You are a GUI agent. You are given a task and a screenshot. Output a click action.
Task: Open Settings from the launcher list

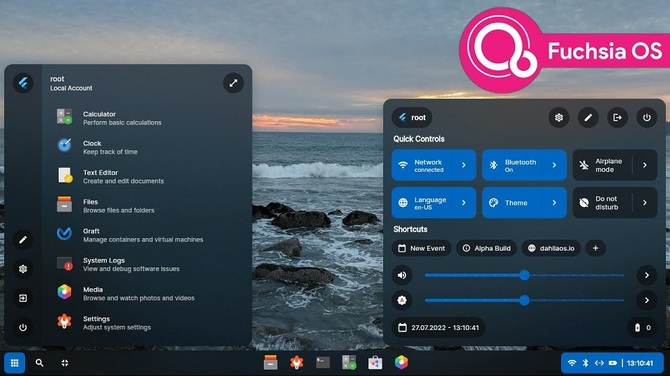point(147,323)
